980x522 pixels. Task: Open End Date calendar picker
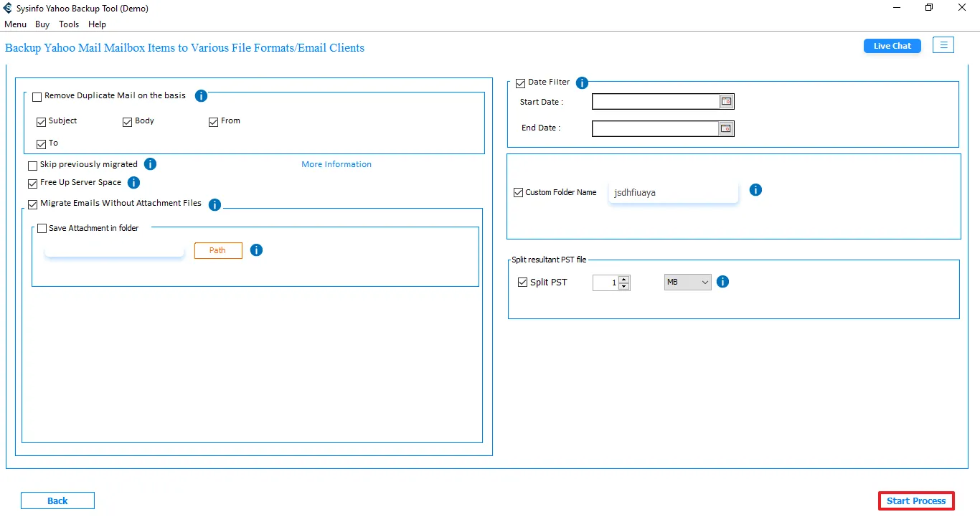pos(726,128)
